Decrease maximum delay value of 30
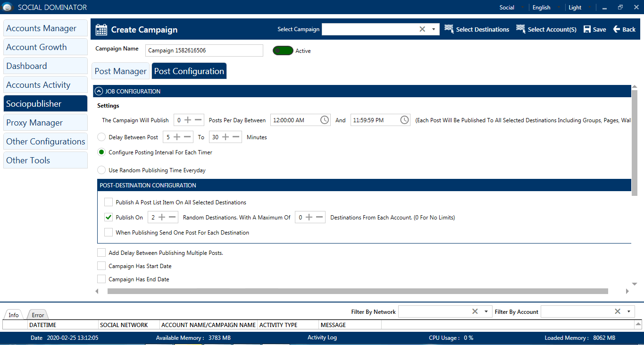Viewport: 644px width, 345px height. pyautogui.click(x=236, y=137)
